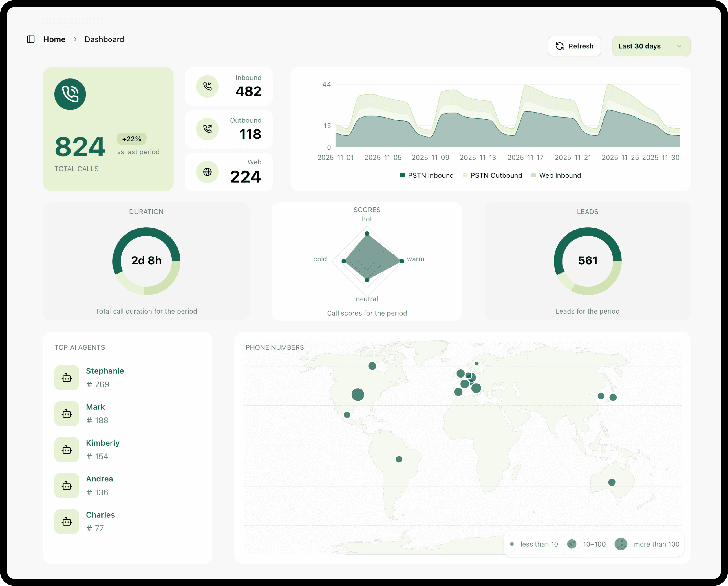Image resolution: width=728 pixels, height=586 pixels.
Task: Toggle the sidebar panel icon
Action: 31,39
